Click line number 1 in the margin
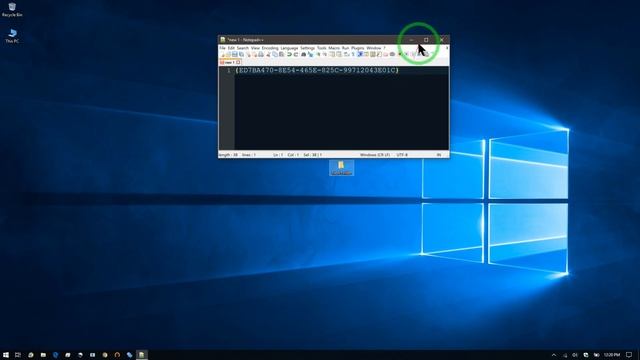This screenshot has height=360, width=640. (229, 70)
